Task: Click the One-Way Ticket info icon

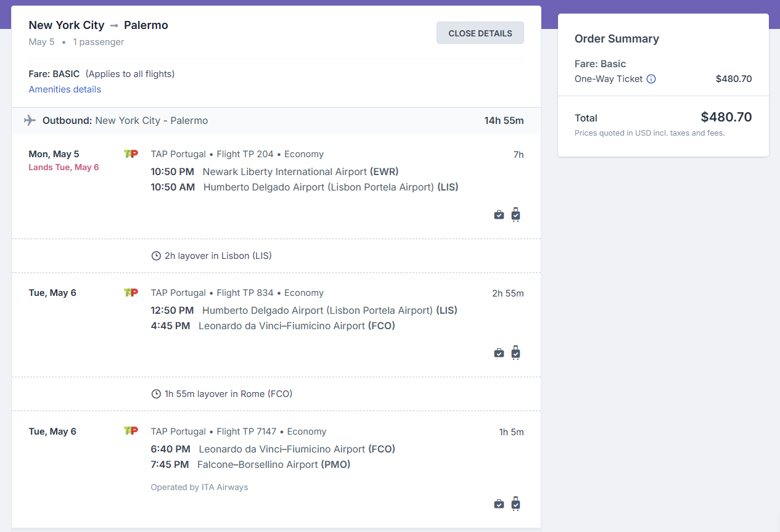Action: 651,79
